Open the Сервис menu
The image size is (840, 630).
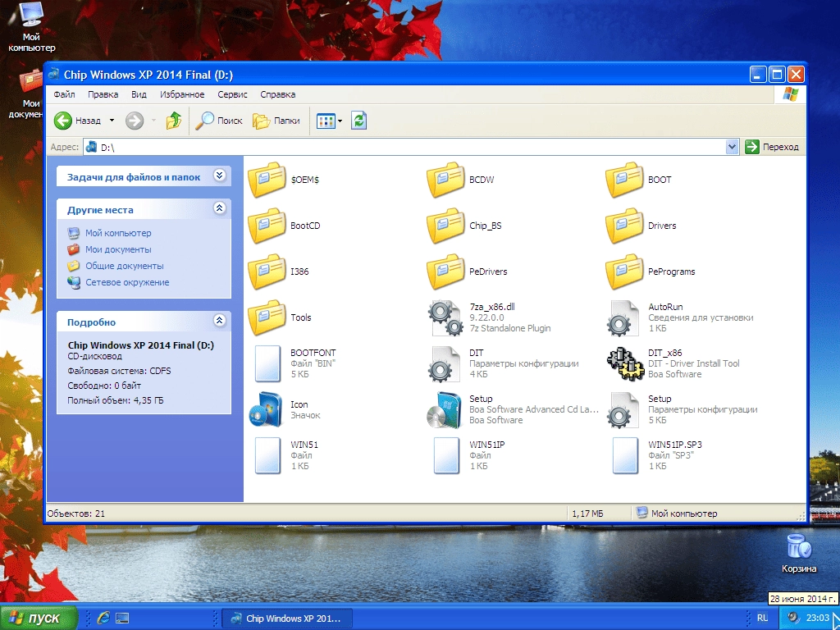[x=232, y=94]
